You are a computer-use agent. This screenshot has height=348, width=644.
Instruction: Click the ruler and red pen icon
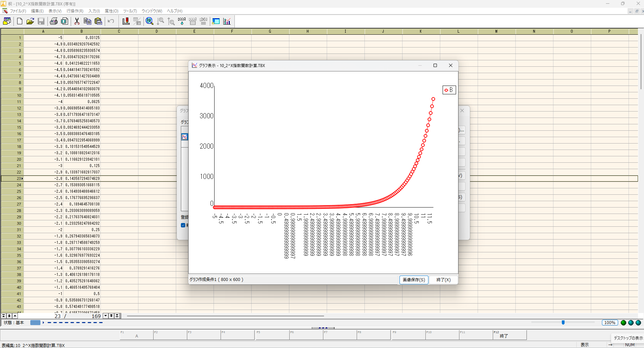click(x=126, y=21)
